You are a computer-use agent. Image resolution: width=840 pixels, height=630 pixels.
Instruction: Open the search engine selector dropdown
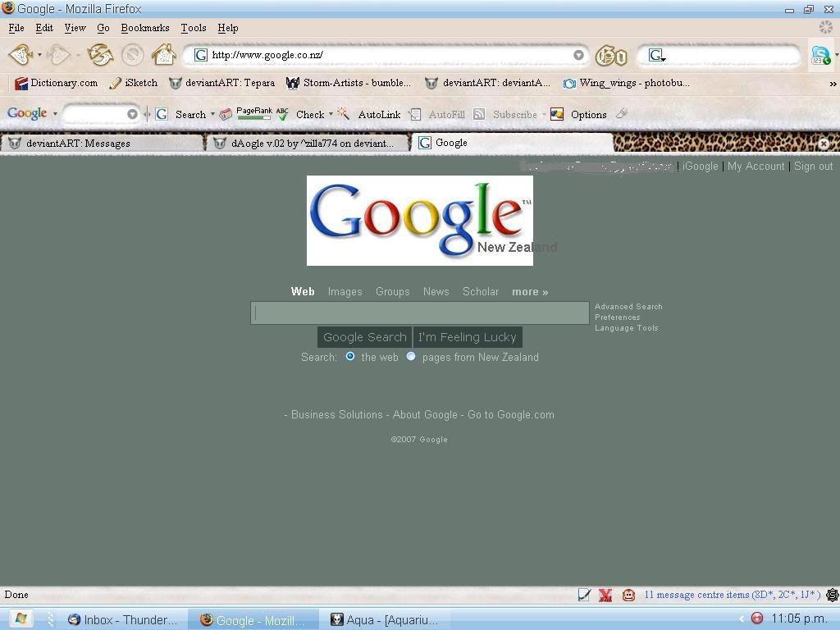657,55
